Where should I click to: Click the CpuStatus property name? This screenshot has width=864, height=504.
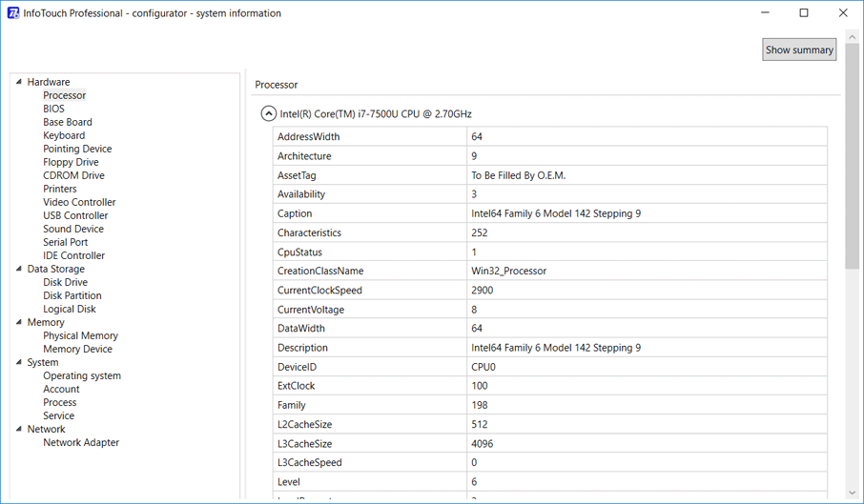coord(299,252)
